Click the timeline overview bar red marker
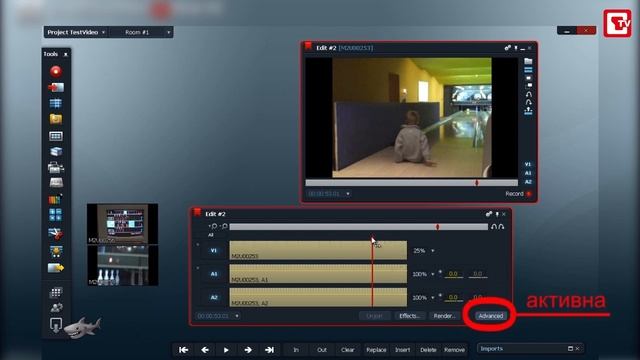640x360 pixels. point(438,227)
